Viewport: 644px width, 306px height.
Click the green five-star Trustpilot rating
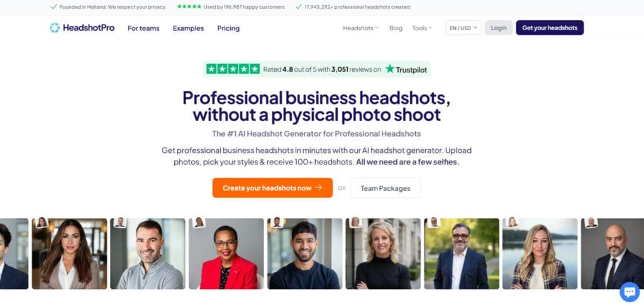point(233,69)
